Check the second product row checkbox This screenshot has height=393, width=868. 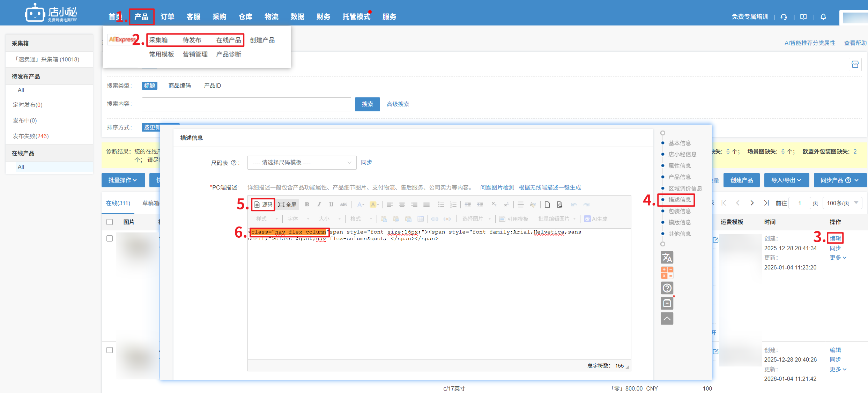[110, 350]
